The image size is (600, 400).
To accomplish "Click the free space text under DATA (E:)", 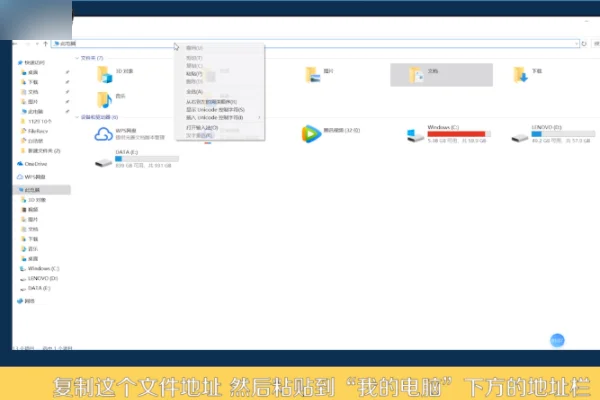I will click(143, 166).
